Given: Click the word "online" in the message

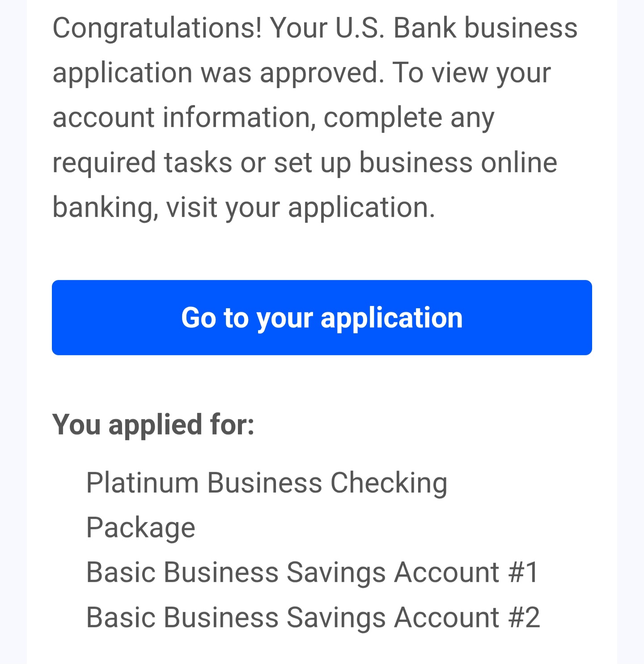Looking at the screenshot, I should pyautogui.click(x=519, y=162).
